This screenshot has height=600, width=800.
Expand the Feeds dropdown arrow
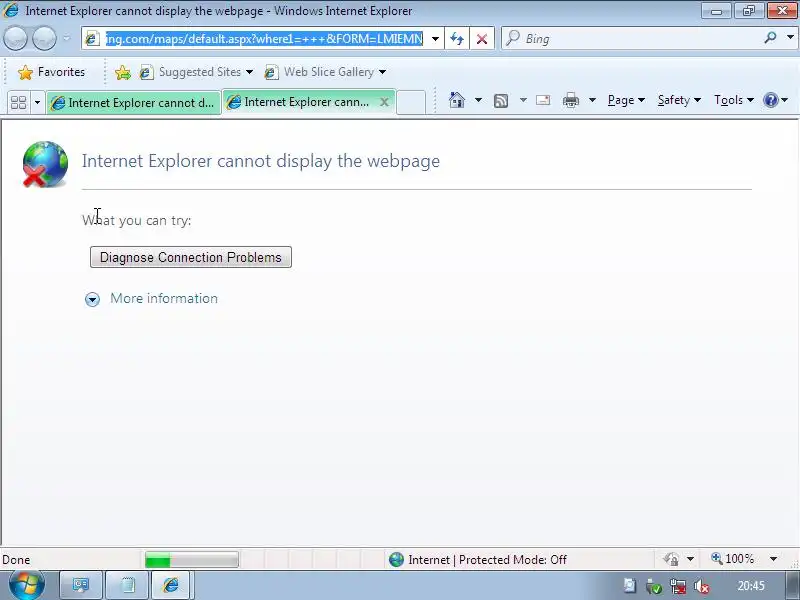pos(523,100)
